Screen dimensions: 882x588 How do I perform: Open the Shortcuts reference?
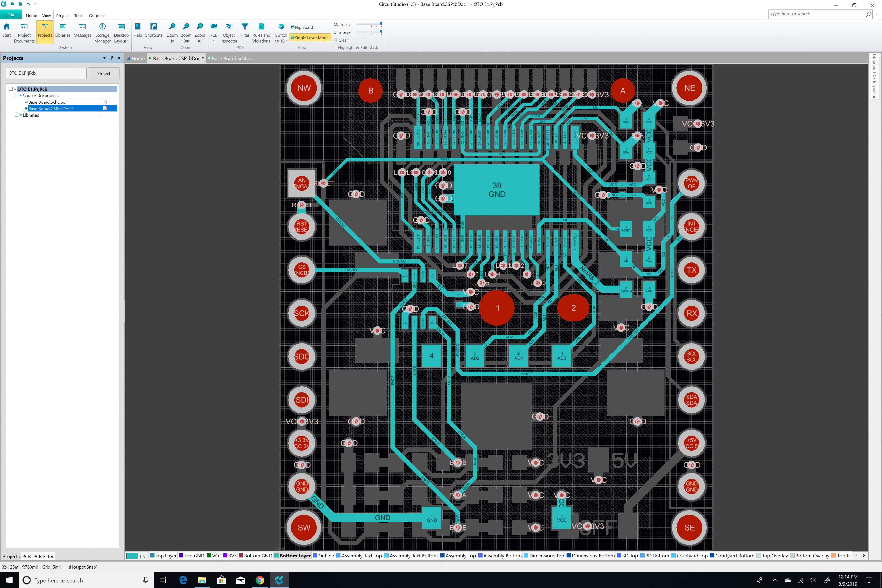pyautogui.click(x=154, y=30)
